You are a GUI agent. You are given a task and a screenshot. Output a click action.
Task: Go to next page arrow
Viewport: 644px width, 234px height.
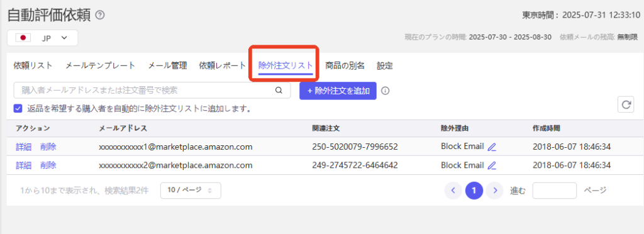tap(495, 191)
